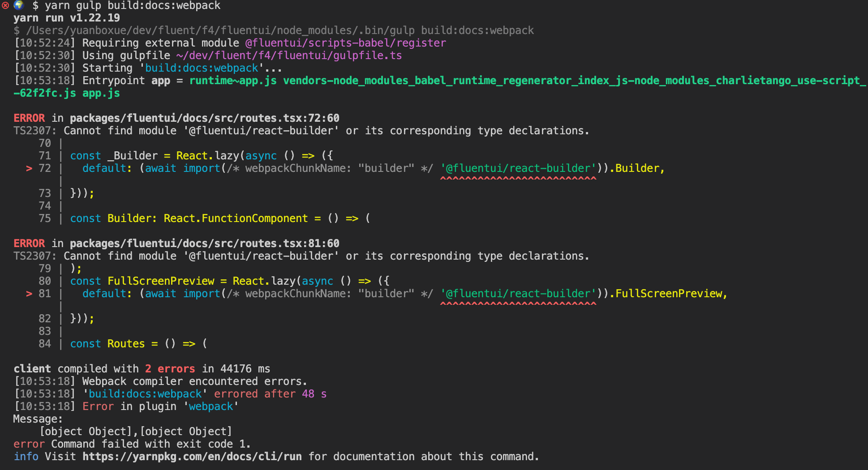Click the 'runtime~app.js' entrypoint text
This screenshot has width=868, height=470.
[x=232, y=81]
